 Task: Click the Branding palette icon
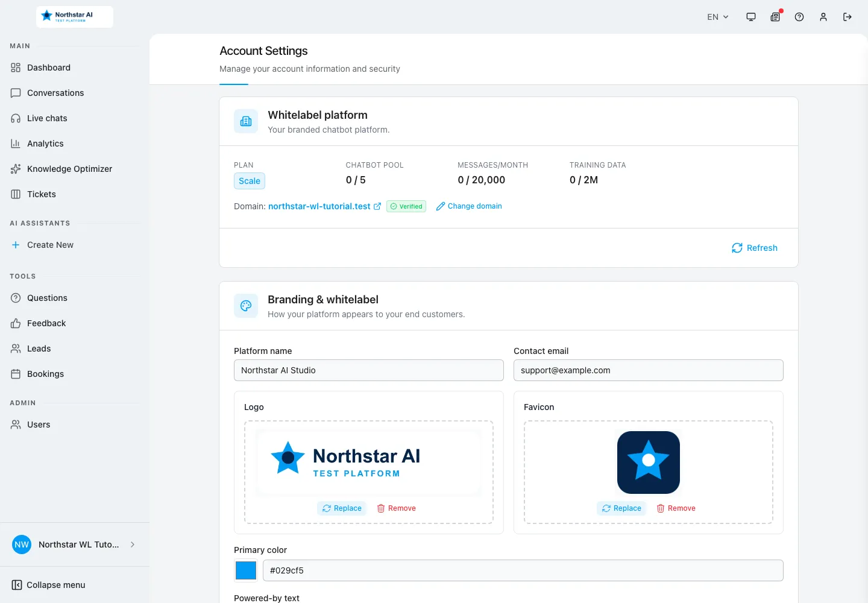coord(246,306)
